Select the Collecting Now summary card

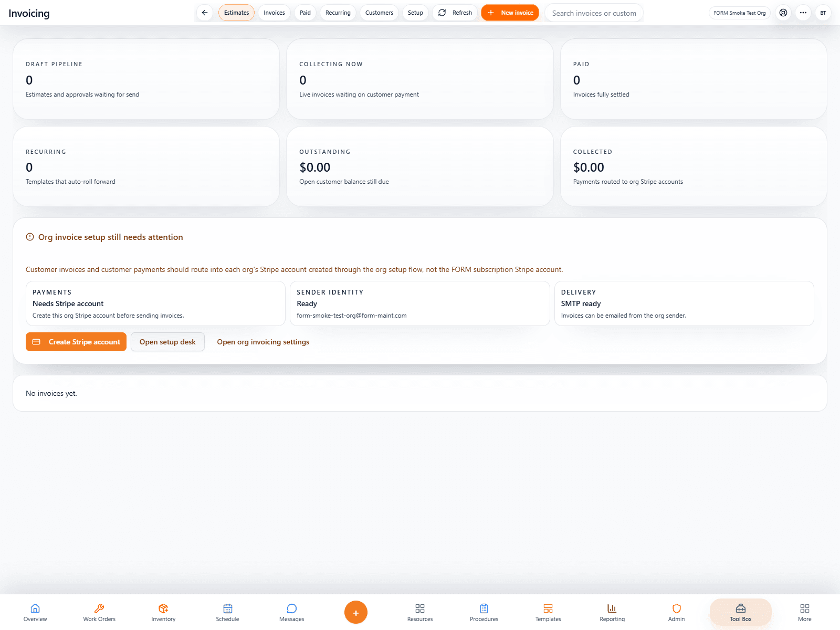[x=420, y=79]
